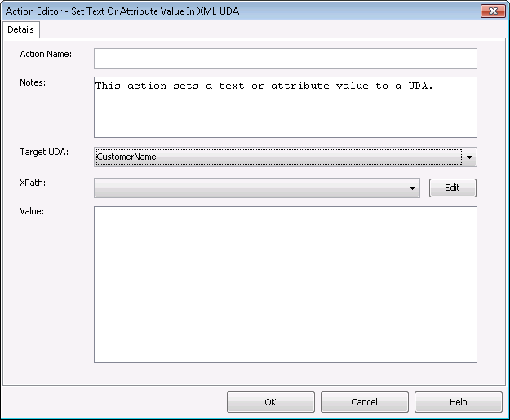
Task: Click the Edit button next to XPath
Action: (x=452, y=188)
